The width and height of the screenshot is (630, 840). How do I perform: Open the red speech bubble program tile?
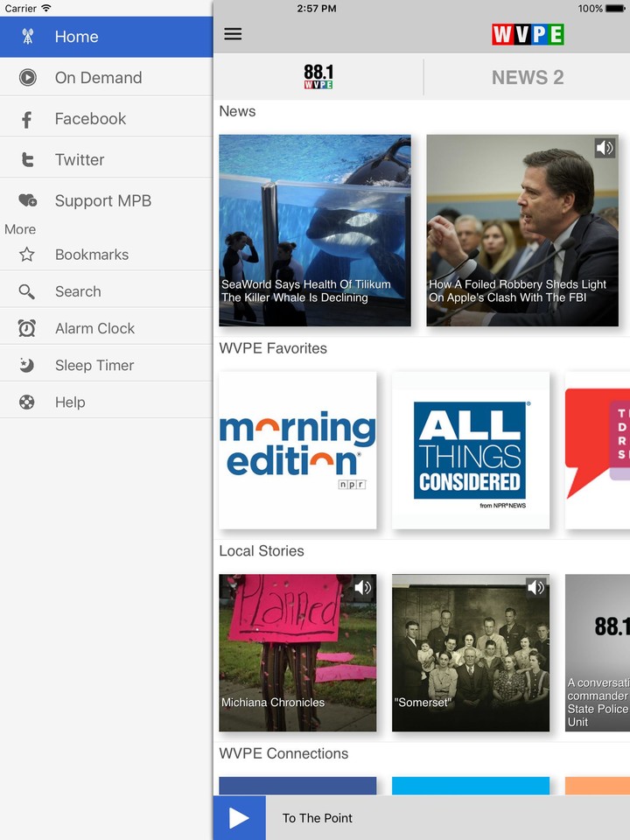(598, 450)
